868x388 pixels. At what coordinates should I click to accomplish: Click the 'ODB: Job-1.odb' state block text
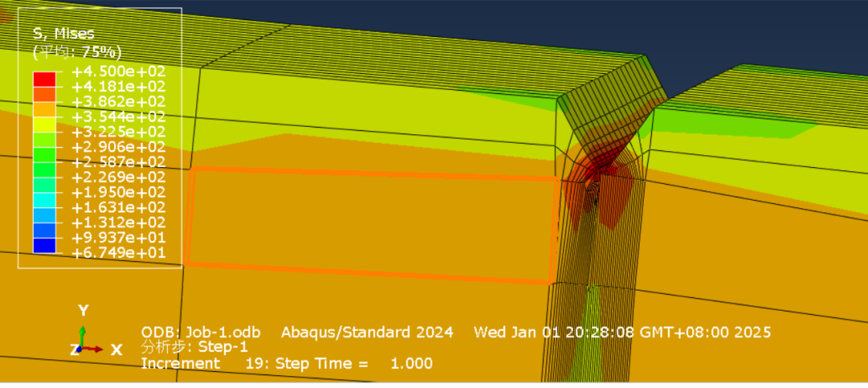tap(201, 333)
